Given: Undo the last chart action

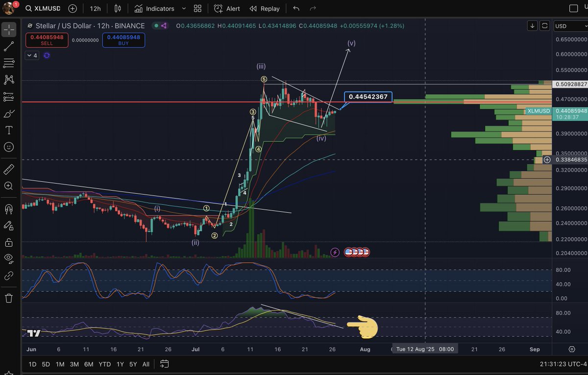Looking at the screenshot, I should 296,8.
